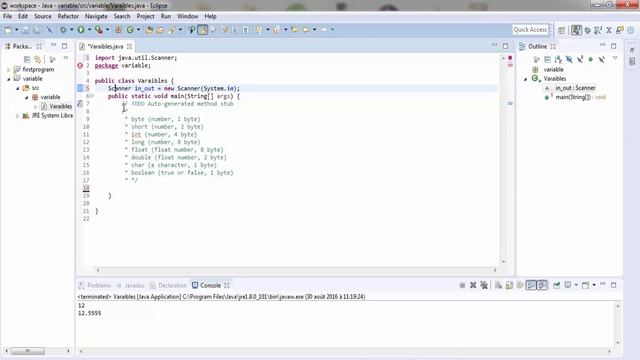Toggle Hide Fields in the Outline toolbar

pyautogui.click(x=569, y=60)
